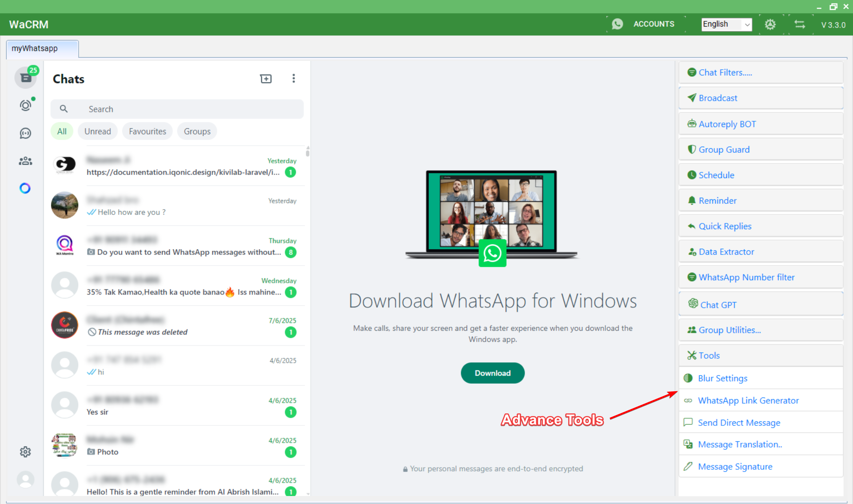
Task: Click the WaCRM settings gear icon
Action: [770, 24]
